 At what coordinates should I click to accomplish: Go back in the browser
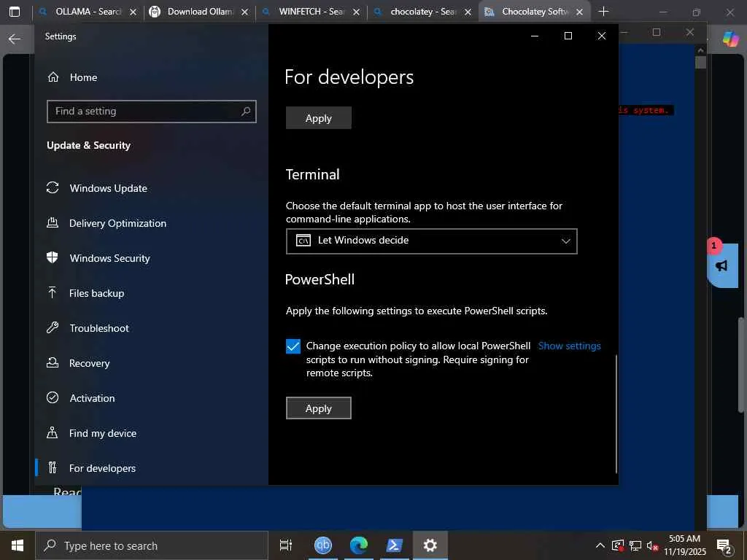pyautogui.click(x=15, y=39)
